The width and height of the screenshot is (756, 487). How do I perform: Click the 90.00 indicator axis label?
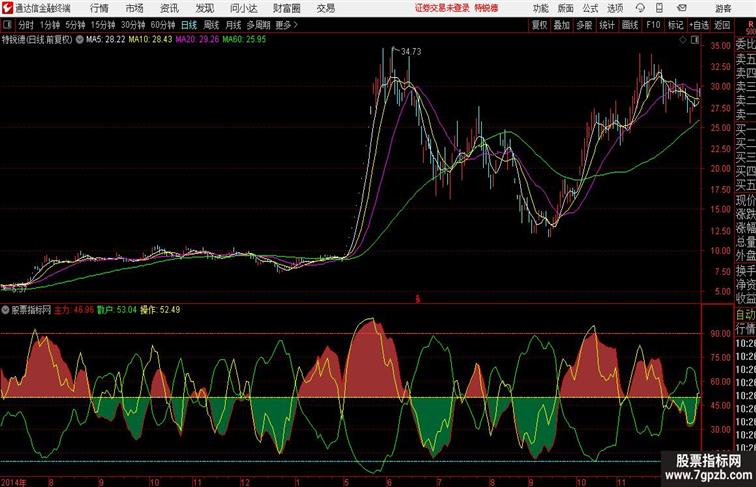720,333
